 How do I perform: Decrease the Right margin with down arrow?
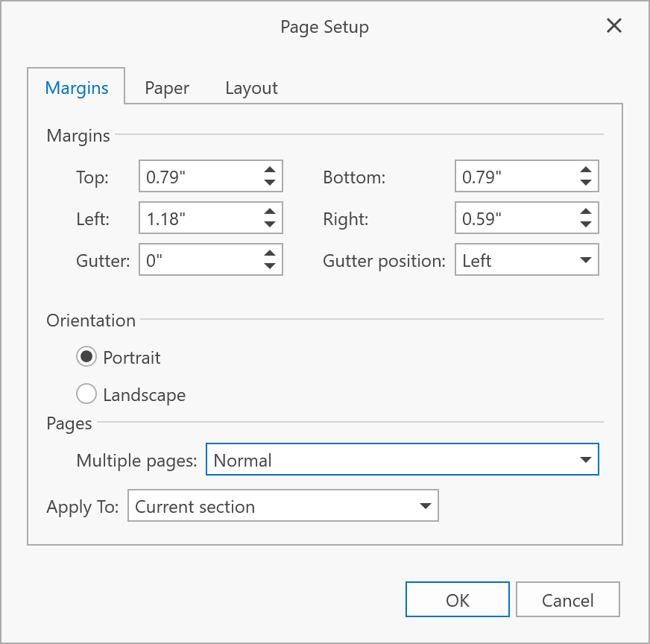(x=585, y=225)
